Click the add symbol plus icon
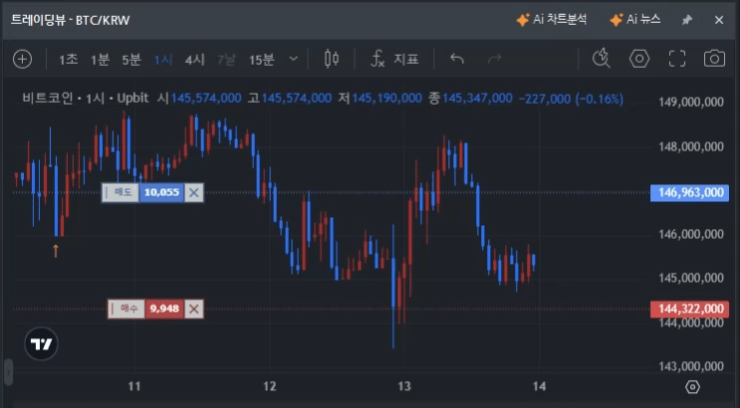740x408 pixels. (22, 59)
